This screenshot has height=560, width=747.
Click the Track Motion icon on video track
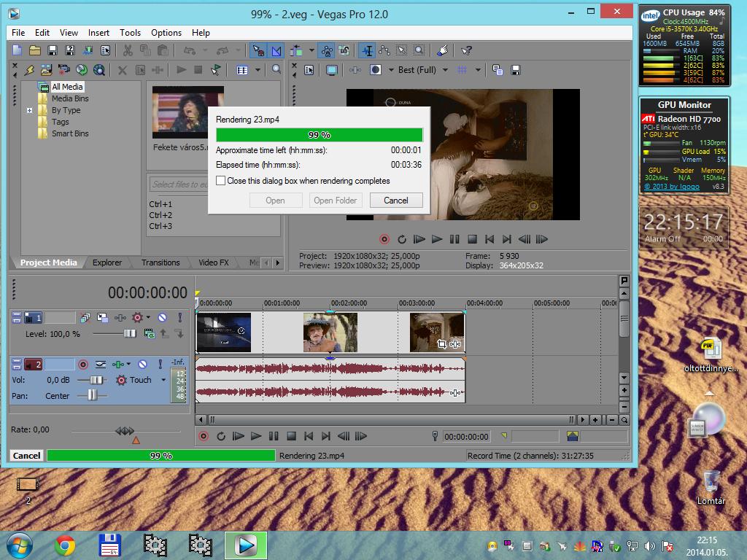(102, 317)
